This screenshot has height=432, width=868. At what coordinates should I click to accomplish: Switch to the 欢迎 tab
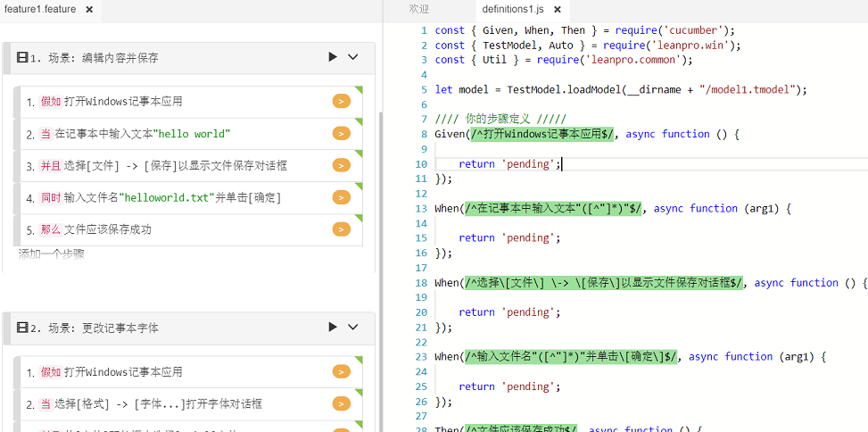418,9
